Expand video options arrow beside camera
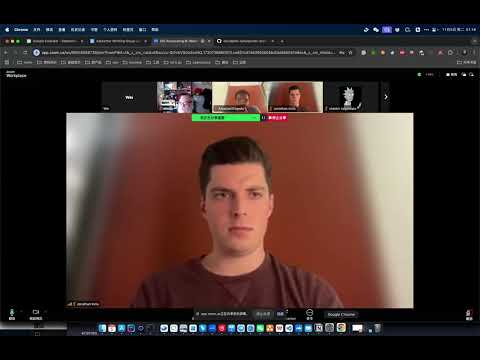 46,312
